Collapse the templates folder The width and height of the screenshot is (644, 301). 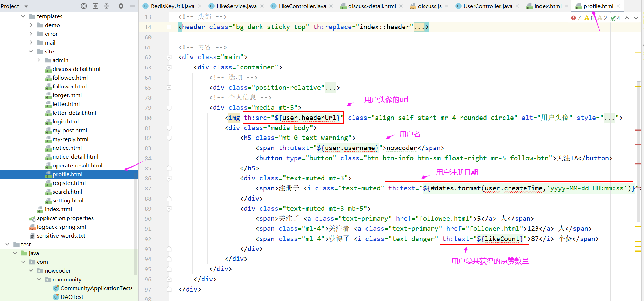tap(23, 16)
